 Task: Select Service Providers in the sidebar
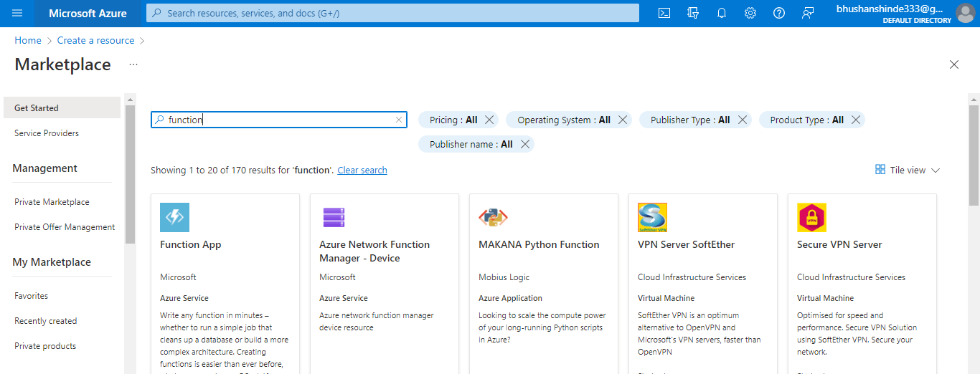coord(47,133)
